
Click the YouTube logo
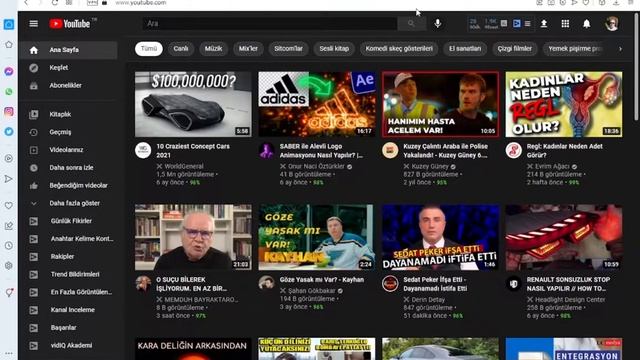click(70, 24)
